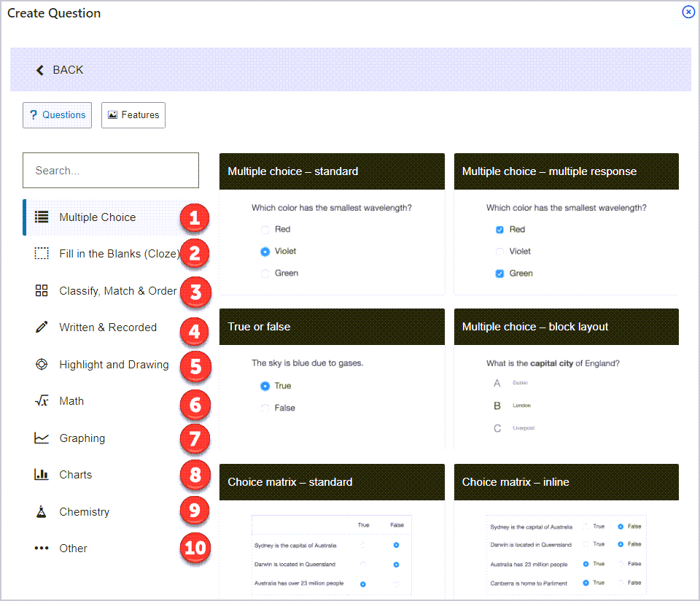Click the 'Create Question' dialog title
The width and height of the screenshot is (700, 601).
click(x=54, y=13)
